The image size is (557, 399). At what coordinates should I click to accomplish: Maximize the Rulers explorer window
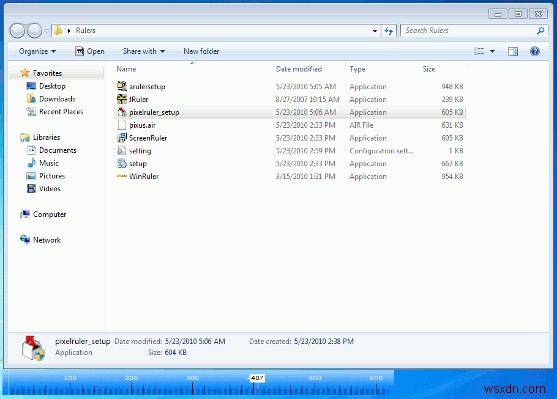tap(518, 14)
